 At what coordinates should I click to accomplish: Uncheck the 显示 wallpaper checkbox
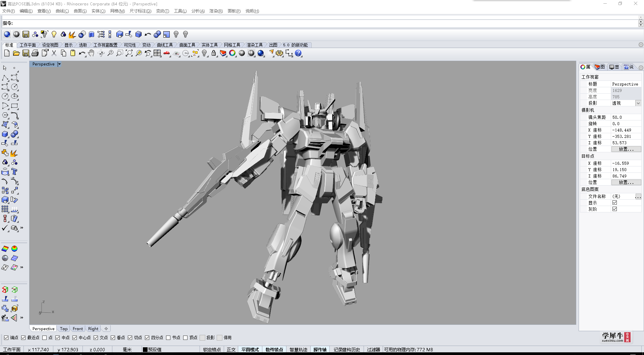tap(614, 203)
